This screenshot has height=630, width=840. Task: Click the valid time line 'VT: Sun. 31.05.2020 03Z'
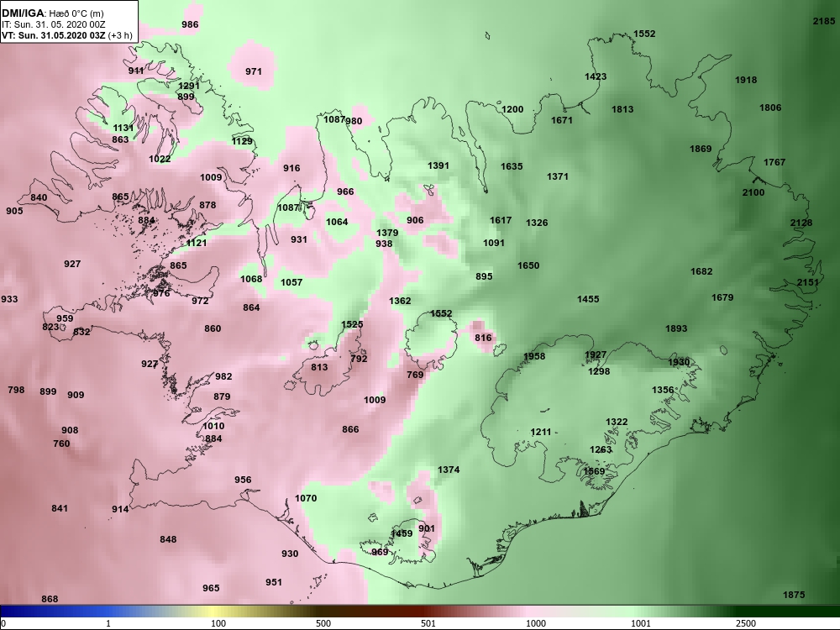pyautogui.click(x=54, y=35)
